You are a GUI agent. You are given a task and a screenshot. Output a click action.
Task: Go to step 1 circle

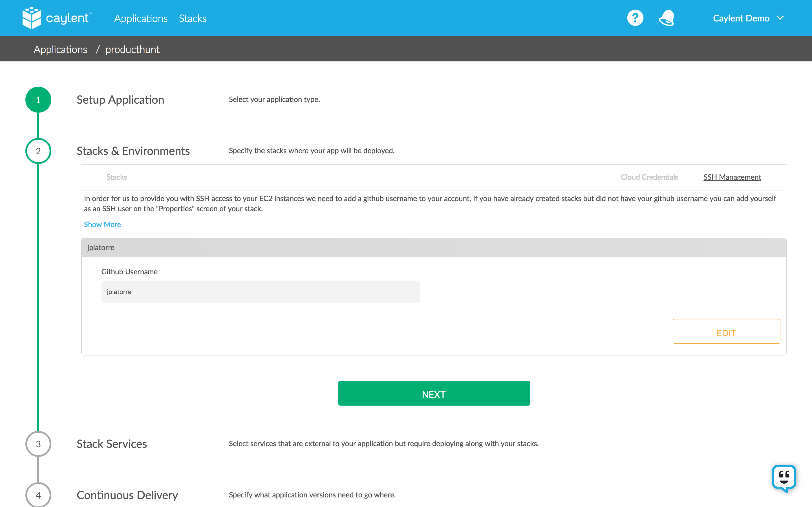pos(38,100)
